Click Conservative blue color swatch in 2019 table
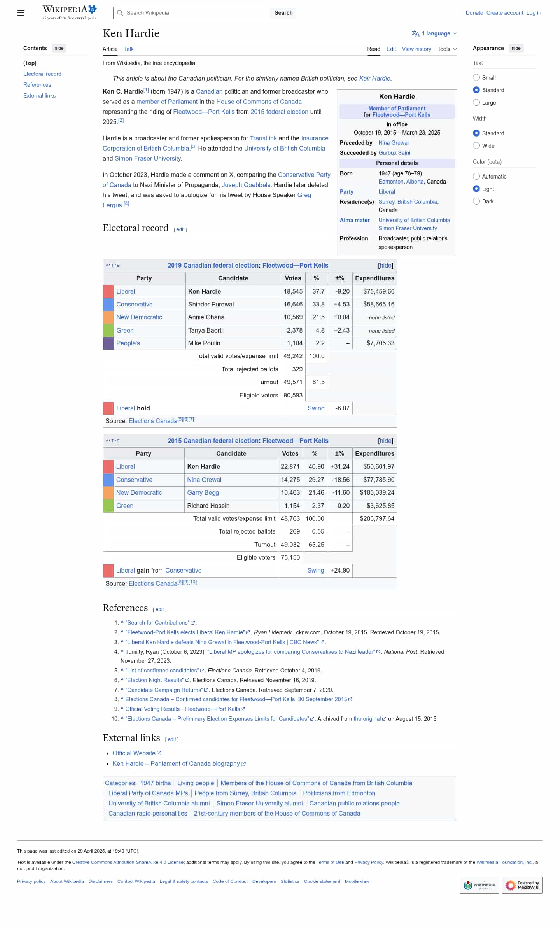 click(x=108, y=305)
